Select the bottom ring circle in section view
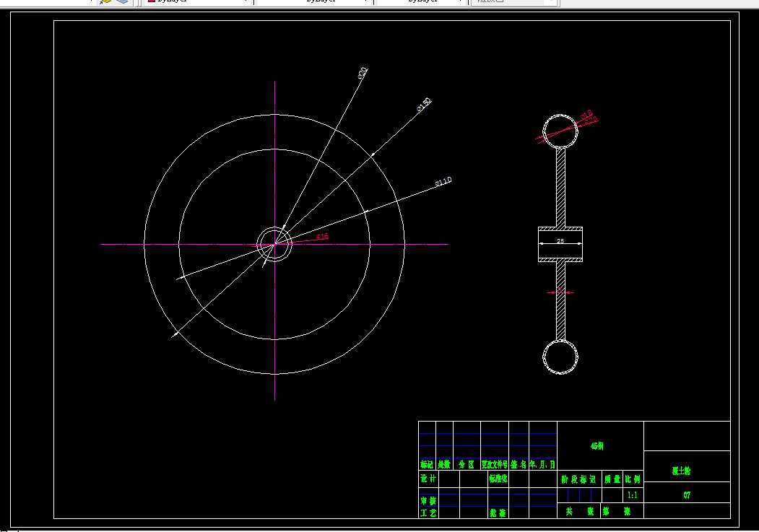759x532 pixels. tap(560, 357)
